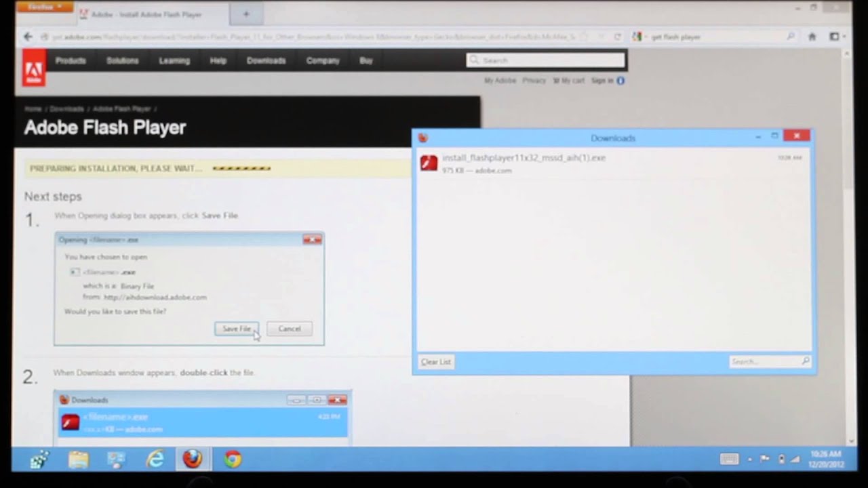Click the Adobe site Search field
868x488 pixels.
(x=545, y=60)
